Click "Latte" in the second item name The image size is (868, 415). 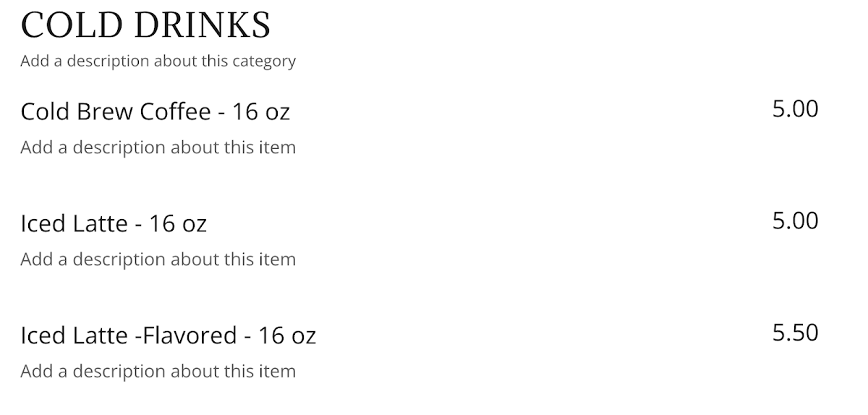pos(101,223)
